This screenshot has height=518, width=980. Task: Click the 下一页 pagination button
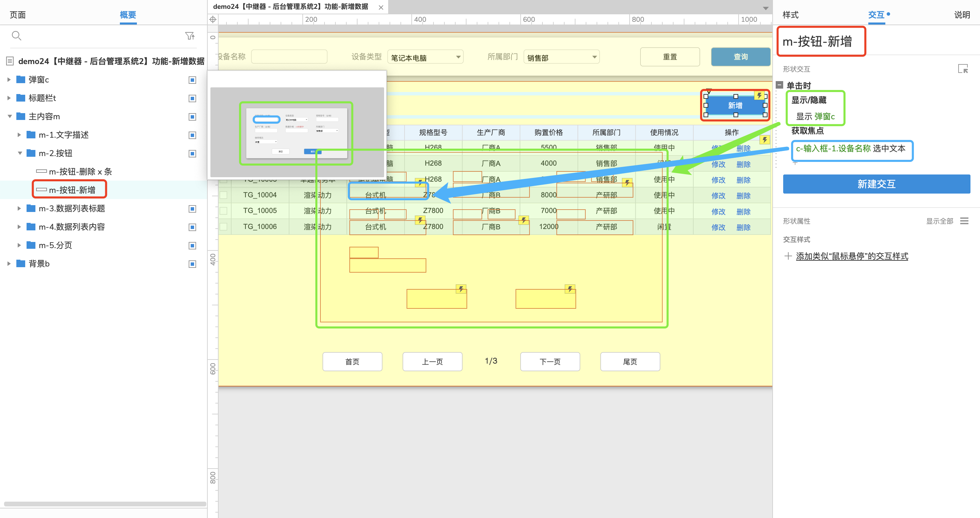pos(550,362)
